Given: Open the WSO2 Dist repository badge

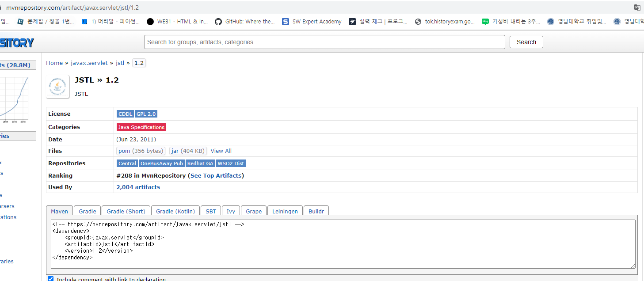Looking at the screenshot, I should pos(231,163).
